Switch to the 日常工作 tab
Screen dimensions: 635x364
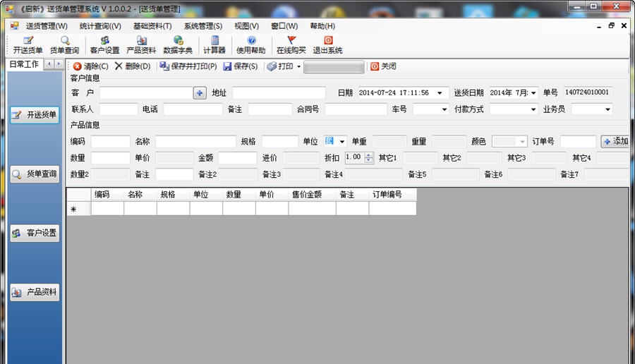[24, 64]
